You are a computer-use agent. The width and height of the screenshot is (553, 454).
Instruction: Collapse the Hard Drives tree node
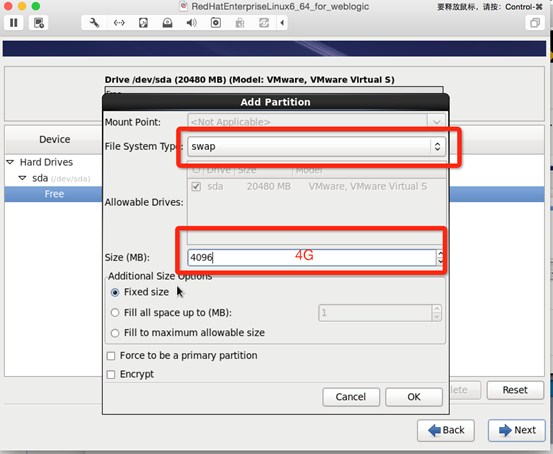[10, 162]
